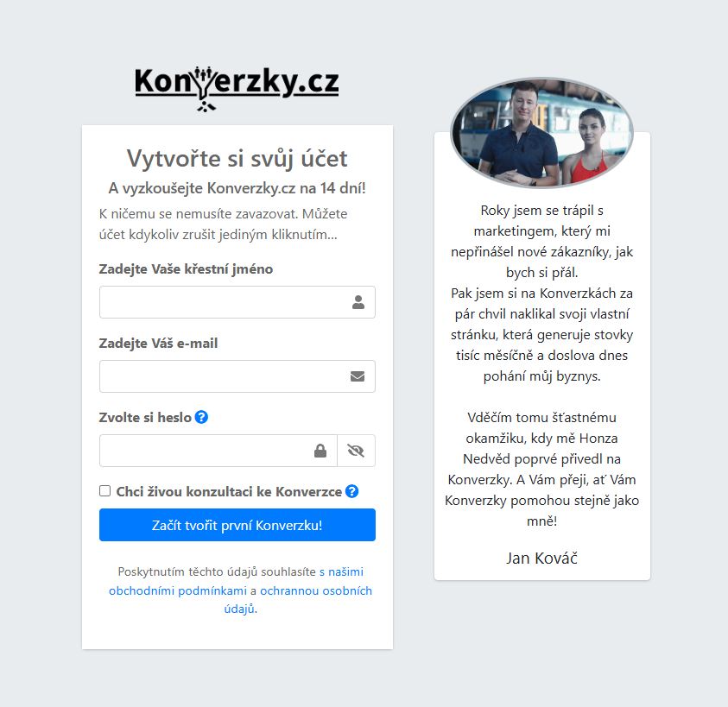Viewport: 728px width, 707px height.
Task: Click the Jan Kováč name in the testimonial
Action: (x=541, y=558)
